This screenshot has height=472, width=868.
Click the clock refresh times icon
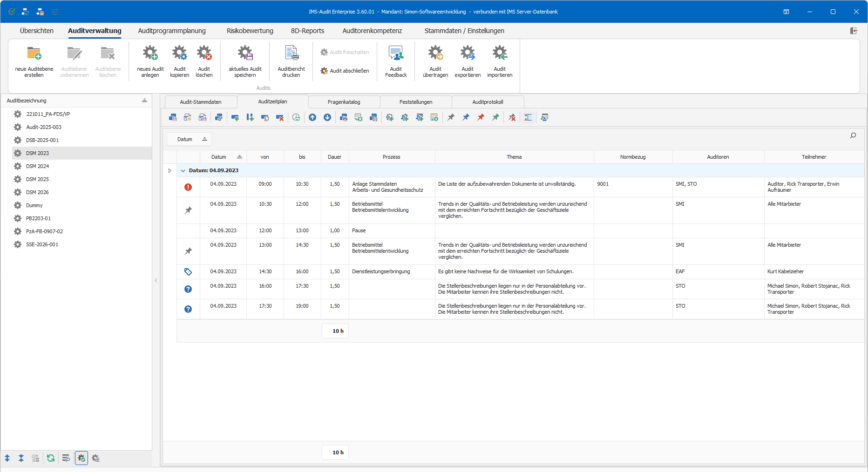click(296, 117)
